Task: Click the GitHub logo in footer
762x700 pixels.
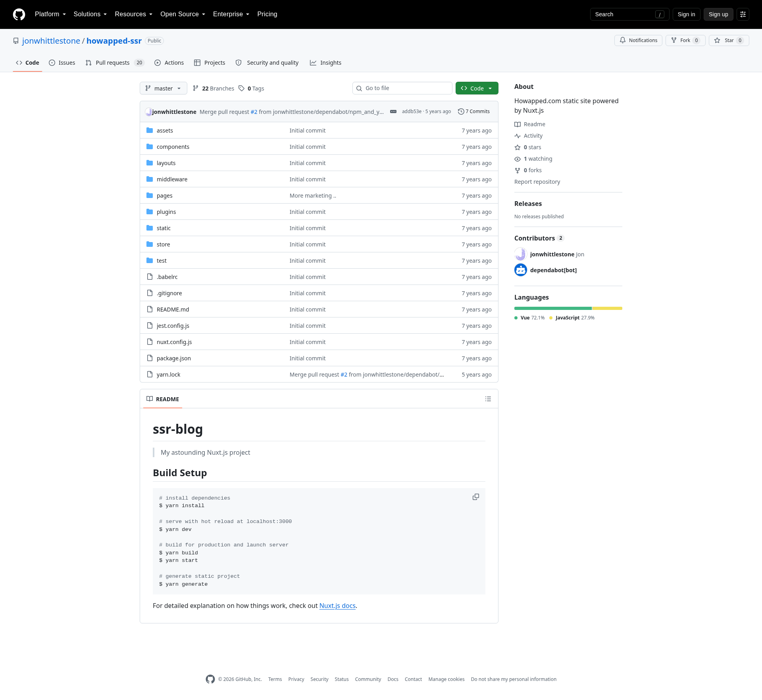Action: tap(210, 679)
